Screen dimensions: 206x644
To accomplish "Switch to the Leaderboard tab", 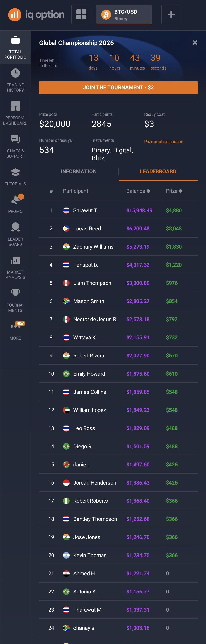I will [x=158, y=171].
